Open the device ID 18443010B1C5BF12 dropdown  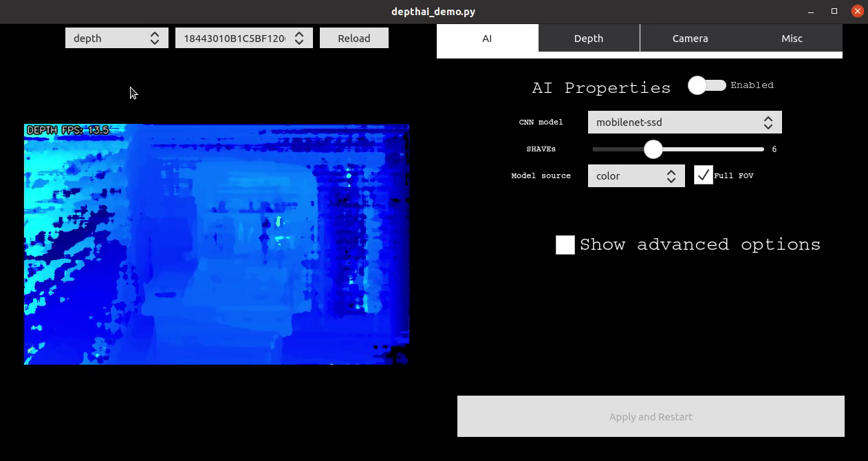(244, 38)
